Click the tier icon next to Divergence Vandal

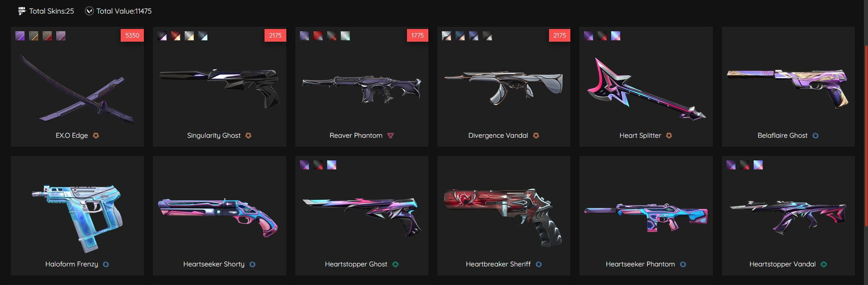point(536,135)
